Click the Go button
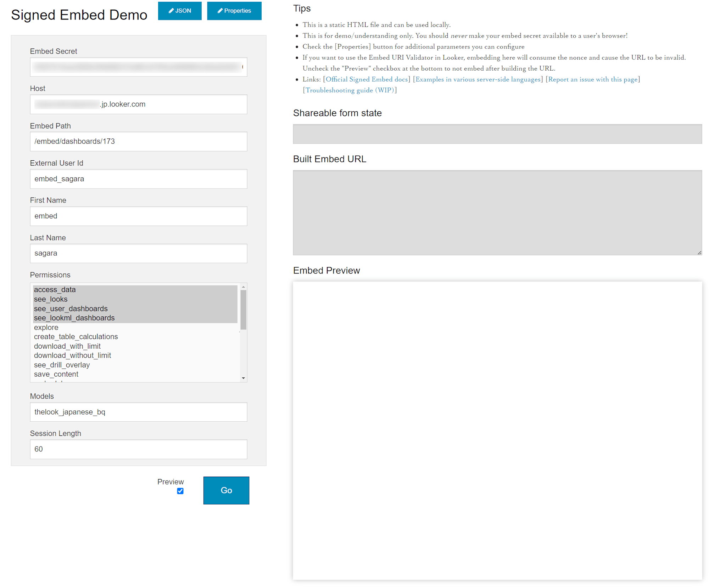The image size is (709, 588). click(226, 490)
